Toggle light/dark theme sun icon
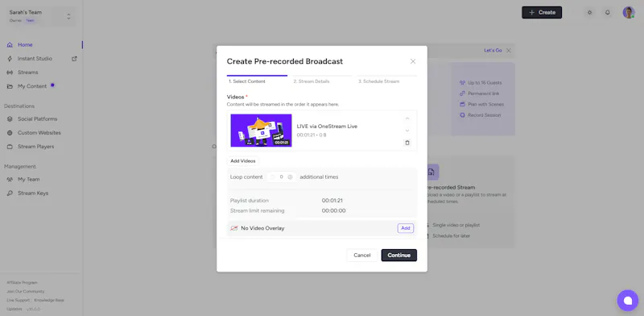 (590, 12)
